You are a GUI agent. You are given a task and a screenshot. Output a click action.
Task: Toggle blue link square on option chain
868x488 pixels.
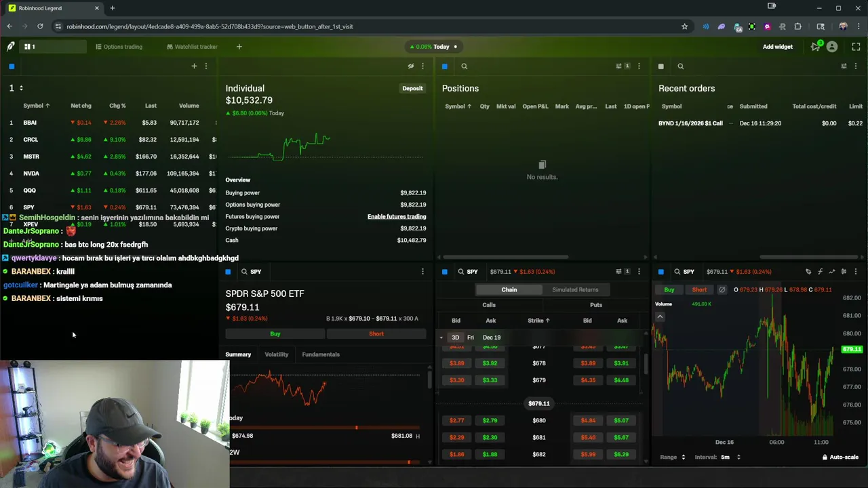click(444, 272)
